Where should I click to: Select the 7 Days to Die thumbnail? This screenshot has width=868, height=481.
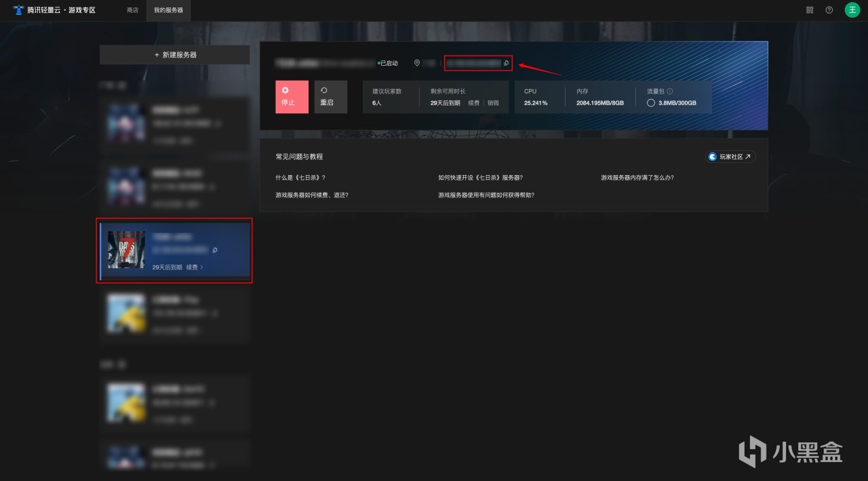pyautogui.click(x=126, y=250)
